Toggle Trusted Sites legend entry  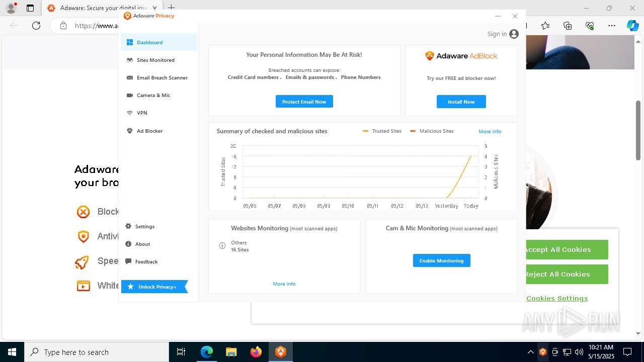(x=382, y=131)
